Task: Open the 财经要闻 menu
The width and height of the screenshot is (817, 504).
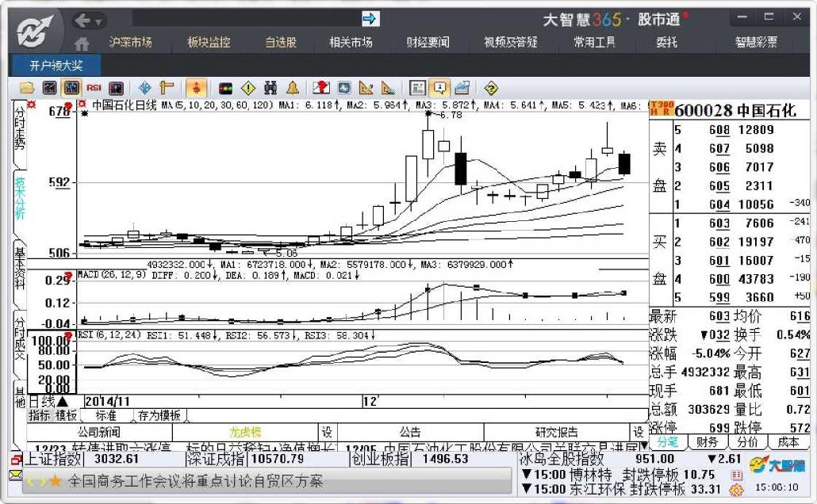Action: [x=428, y=42]
